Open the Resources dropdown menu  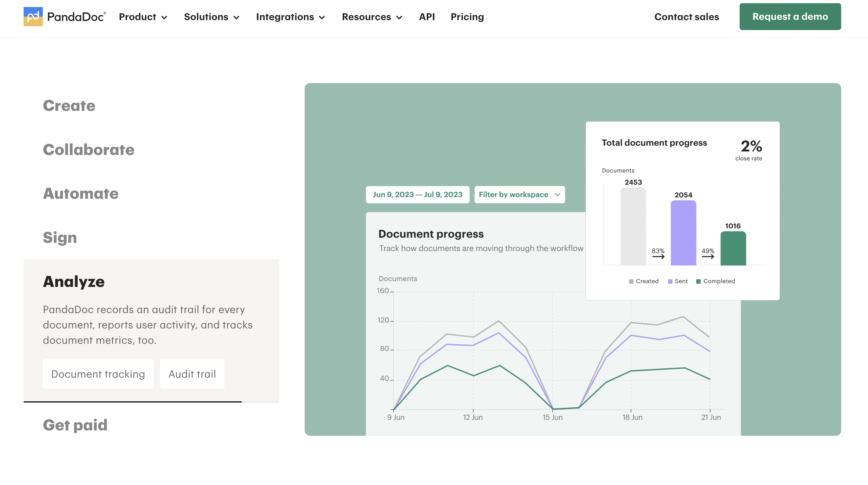click(x=372, y=17)
